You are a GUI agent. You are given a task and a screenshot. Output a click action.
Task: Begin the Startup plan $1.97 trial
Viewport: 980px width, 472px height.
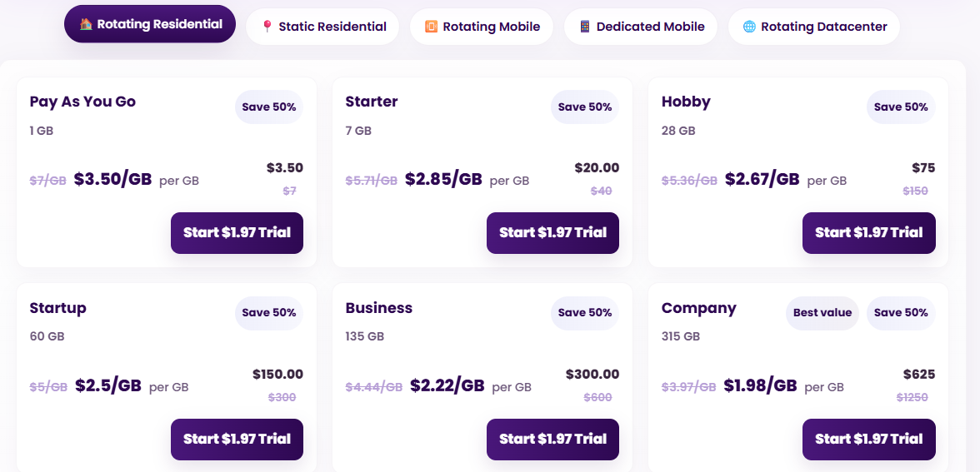(x=237, y=440)
